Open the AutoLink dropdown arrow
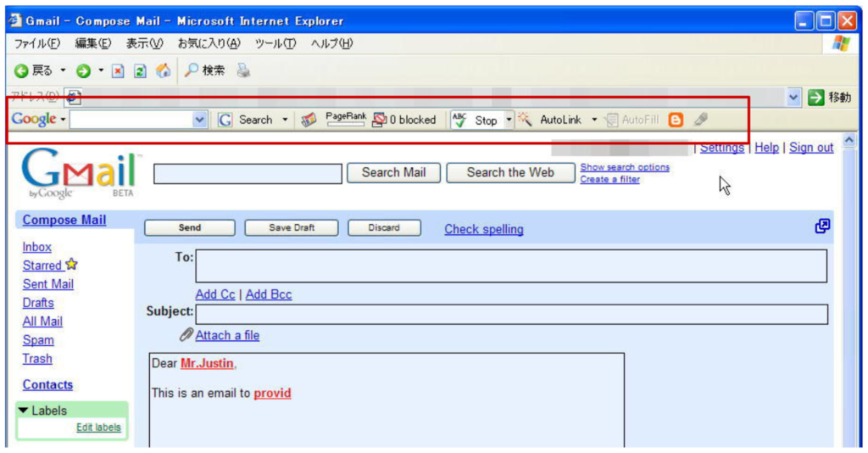Screen dimensions: 868x453 [594, 120]
